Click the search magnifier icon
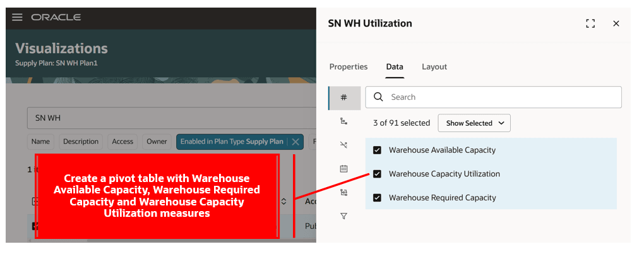Screen dimensions: 644x268 coord(378,97)
